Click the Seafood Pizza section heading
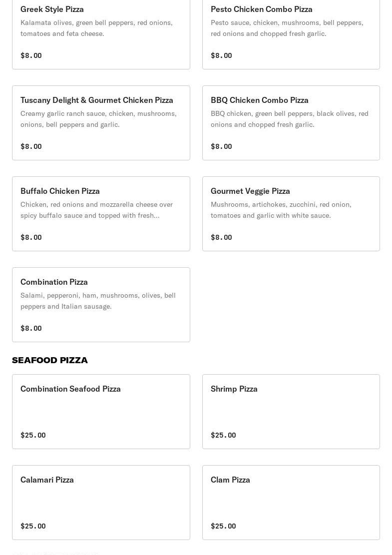The height and width of the screenshot is (555, 392). 50,360
